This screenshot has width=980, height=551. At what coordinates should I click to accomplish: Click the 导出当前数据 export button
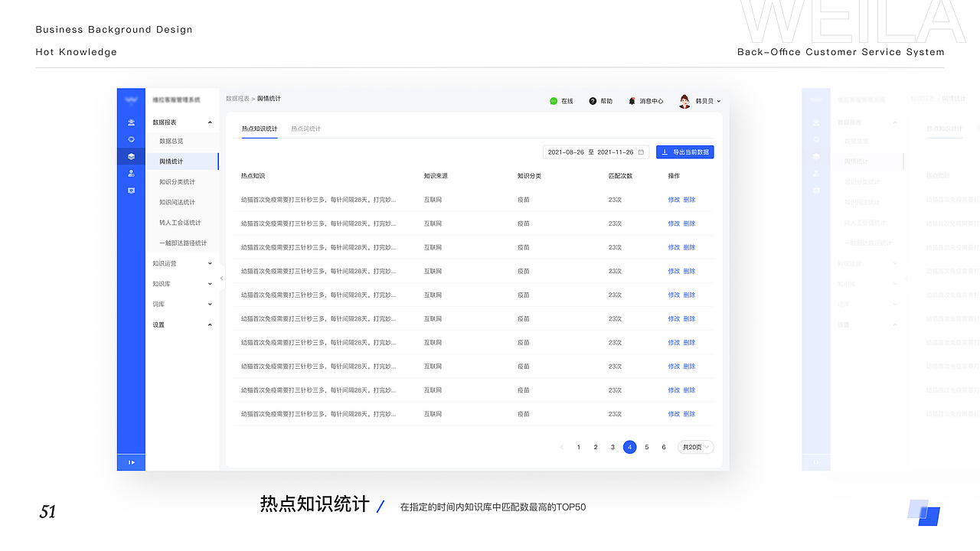684,152
